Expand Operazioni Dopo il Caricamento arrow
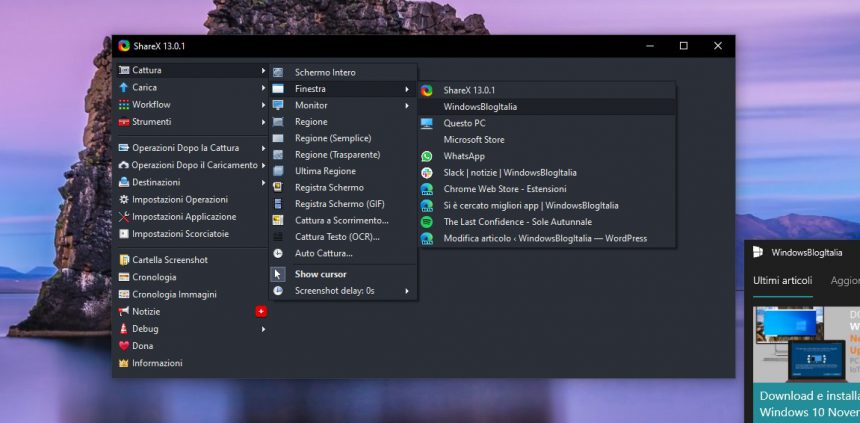 [264, 165]
